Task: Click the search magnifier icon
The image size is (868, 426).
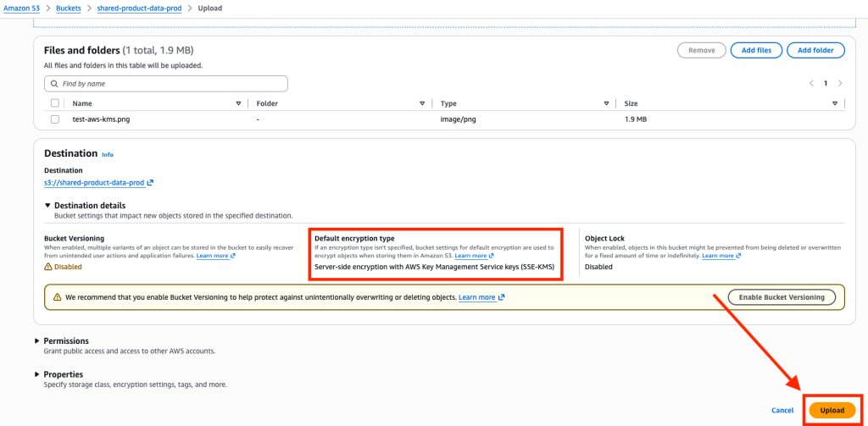Action: (x=54, y=84)
